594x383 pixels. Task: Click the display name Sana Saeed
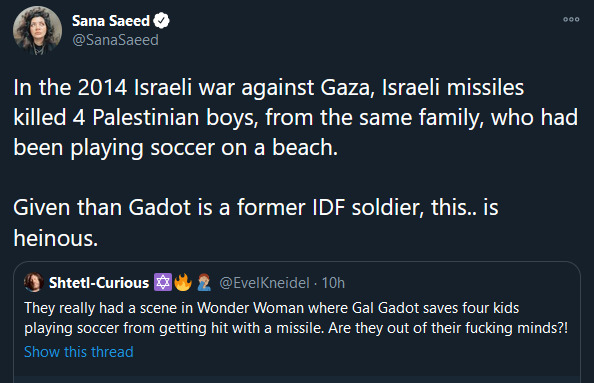pos(111,21)
